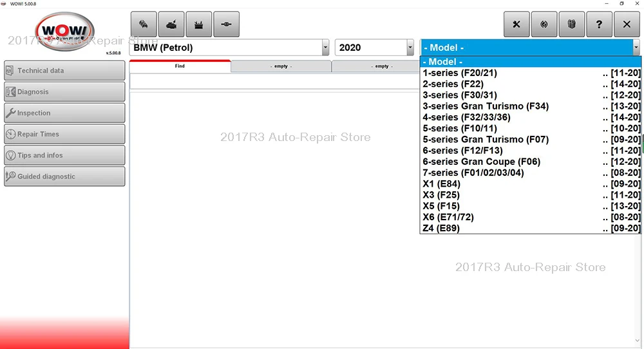Click the Repair Times clock icon
This screenshot has width=644, height=349.
(10, 134)
